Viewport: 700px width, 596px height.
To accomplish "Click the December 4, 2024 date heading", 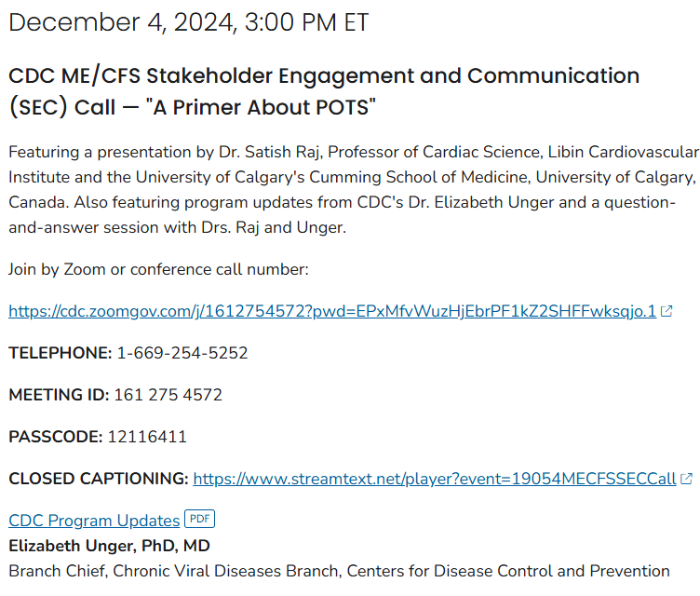I will [x=189, y=23].
